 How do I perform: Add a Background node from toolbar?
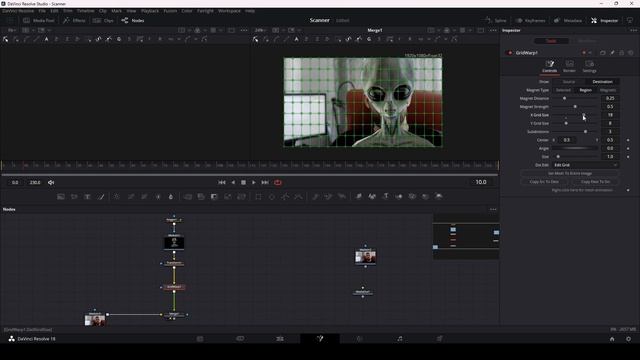point(61,197)
